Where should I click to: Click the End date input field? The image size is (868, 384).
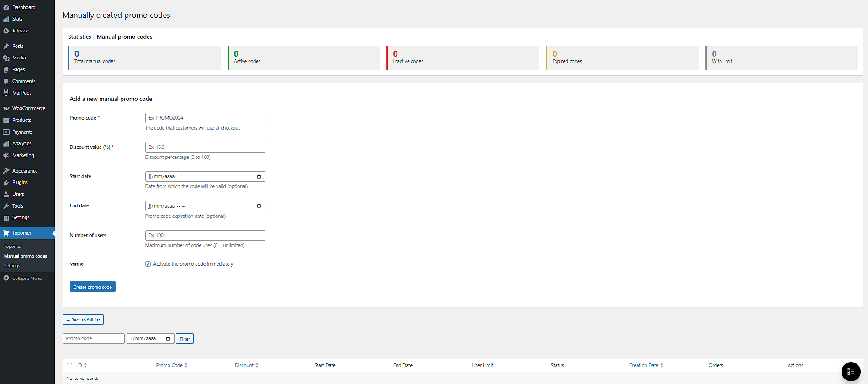(205, 206)
